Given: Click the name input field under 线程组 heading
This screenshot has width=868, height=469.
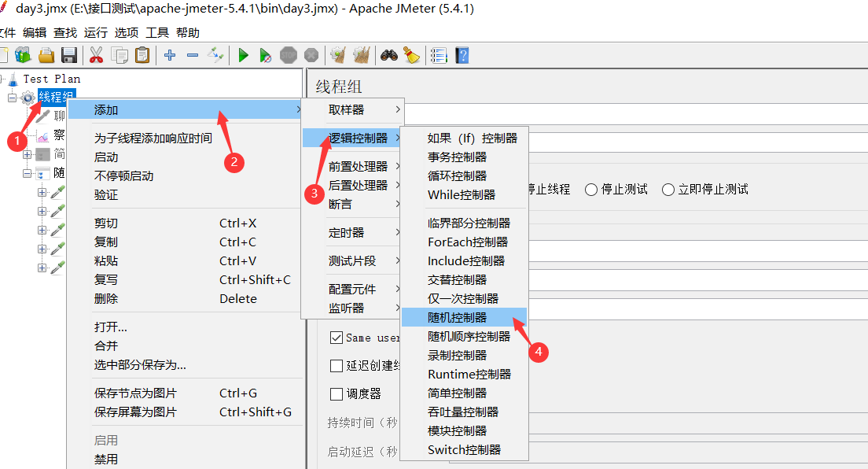Looking at the screenshot, I should pos(635,115).
